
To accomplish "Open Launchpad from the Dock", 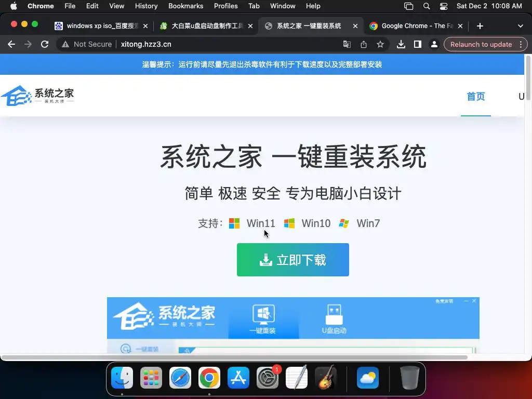I will coord(151,378).
